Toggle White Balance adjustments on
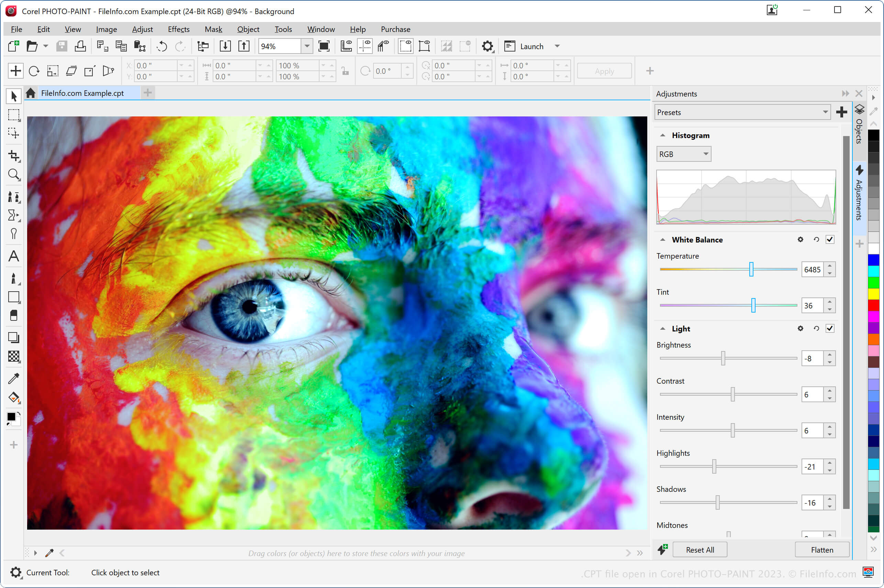Image resolution: width=884 pixels, height=588 pixels. pos(830,239)
